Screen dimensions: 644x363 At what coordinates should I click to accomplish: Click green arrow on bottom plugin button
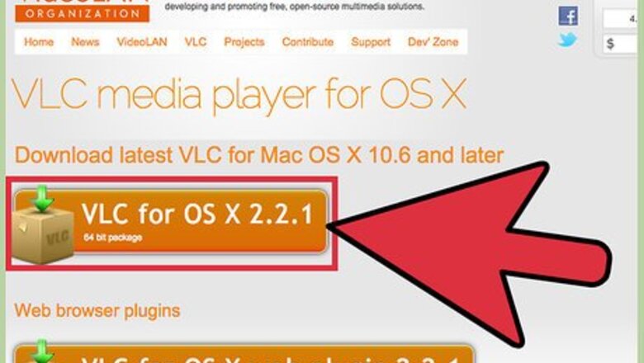click(x=42, y=351)
